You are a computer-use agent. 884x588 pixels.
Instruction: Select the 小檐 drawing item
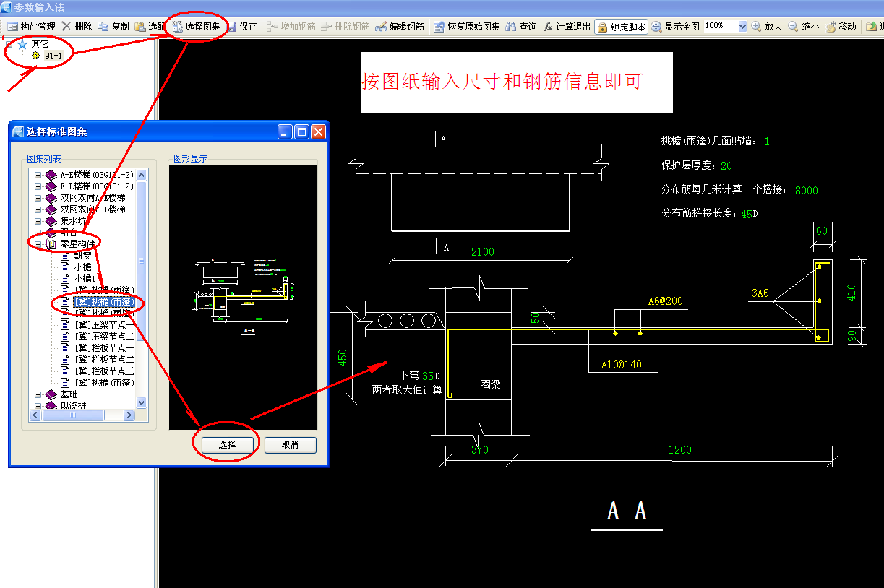tap(82, 267)
